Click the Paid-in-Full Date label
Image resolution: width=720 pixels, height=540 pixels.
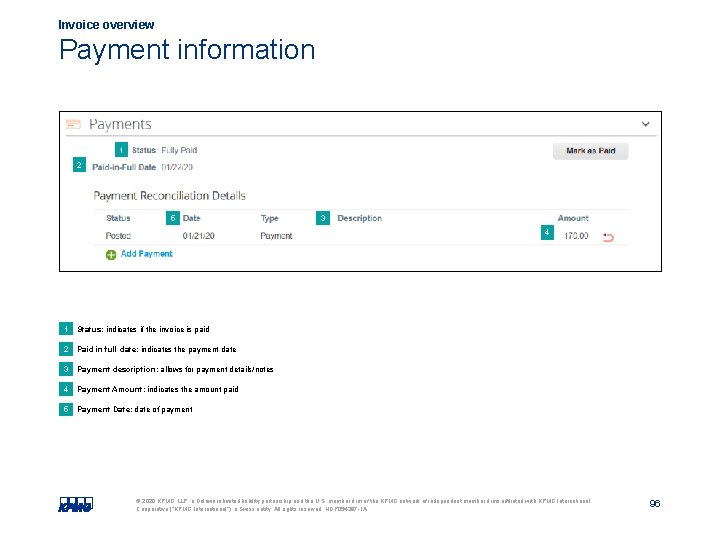(124, 167)
